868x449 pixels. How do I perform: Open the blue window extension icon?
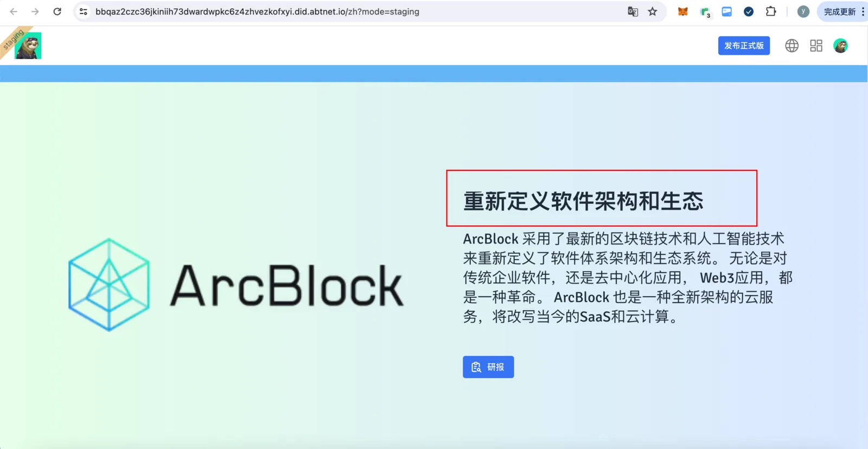pos(727,11)
